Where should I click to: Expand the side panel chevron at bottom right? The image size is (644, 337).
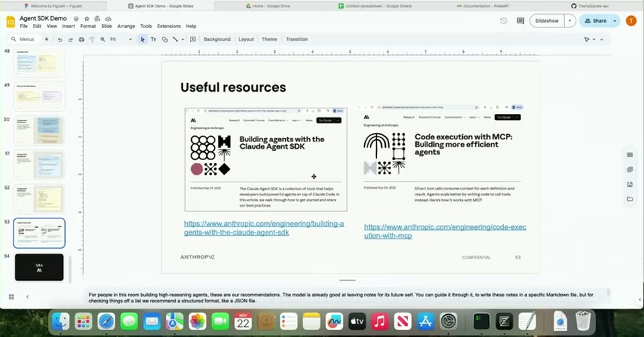pos(640,299)
